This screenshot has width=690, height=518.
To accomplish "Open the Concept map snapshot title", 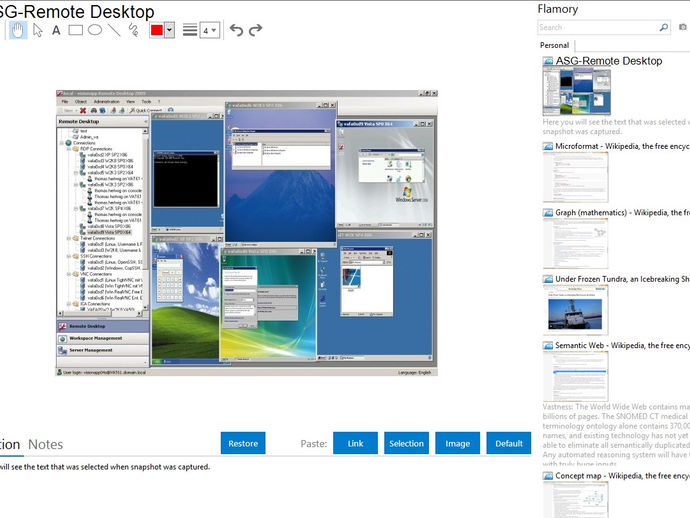I will coord(622,476).
